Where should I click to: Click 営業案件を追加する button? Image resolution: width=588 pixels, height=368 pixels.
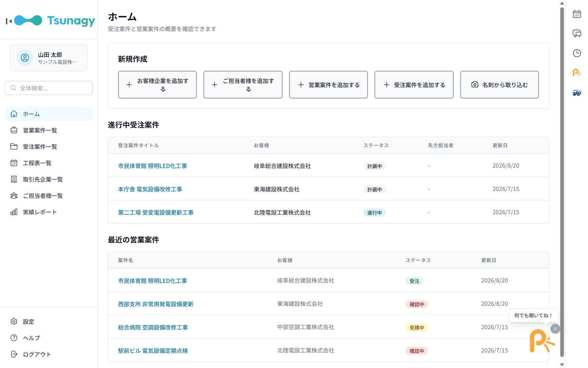328,85
